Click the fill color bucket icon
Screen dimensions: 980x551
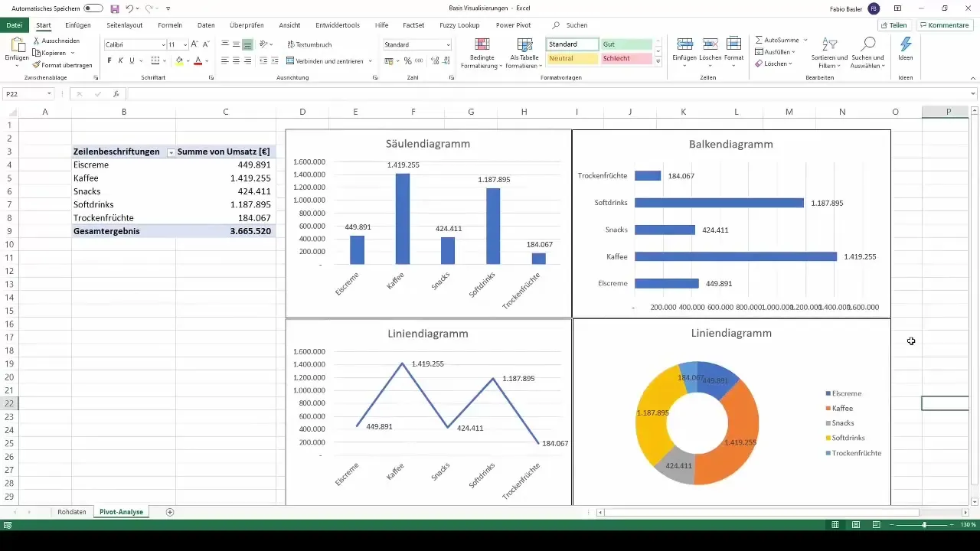(179, 60)
